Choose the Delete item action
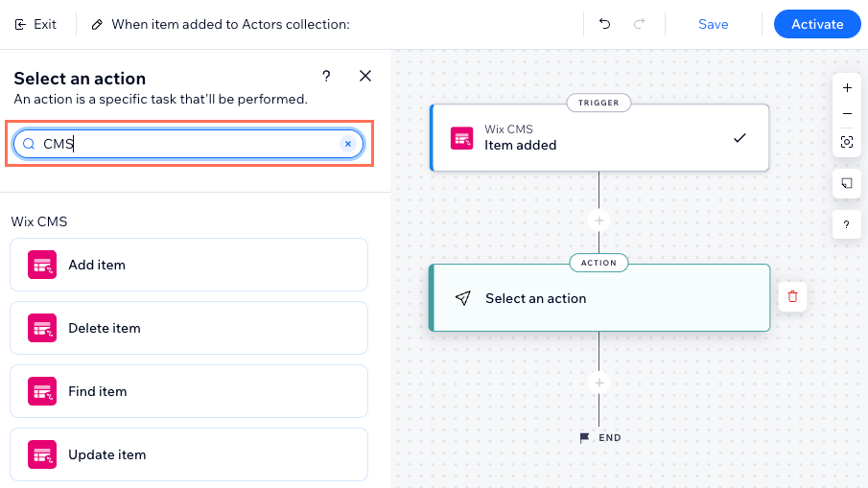Viewport: 868px width, 488px height. coord(189,328)
